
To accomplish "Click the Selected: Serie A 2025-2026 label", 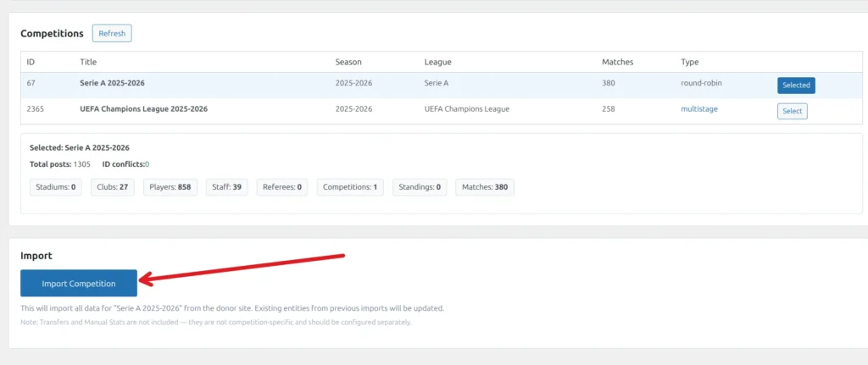I will (80, 147).
